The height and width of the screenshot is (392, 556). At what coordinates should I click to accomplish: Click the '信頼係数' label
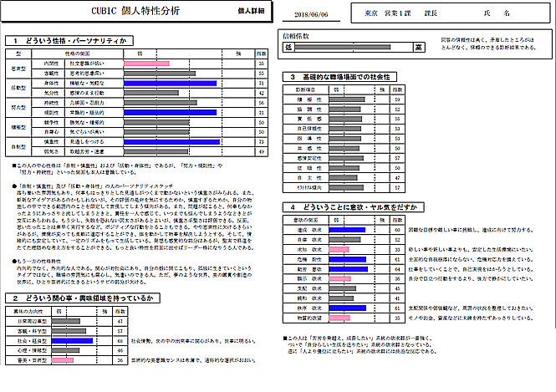point(296,36)
